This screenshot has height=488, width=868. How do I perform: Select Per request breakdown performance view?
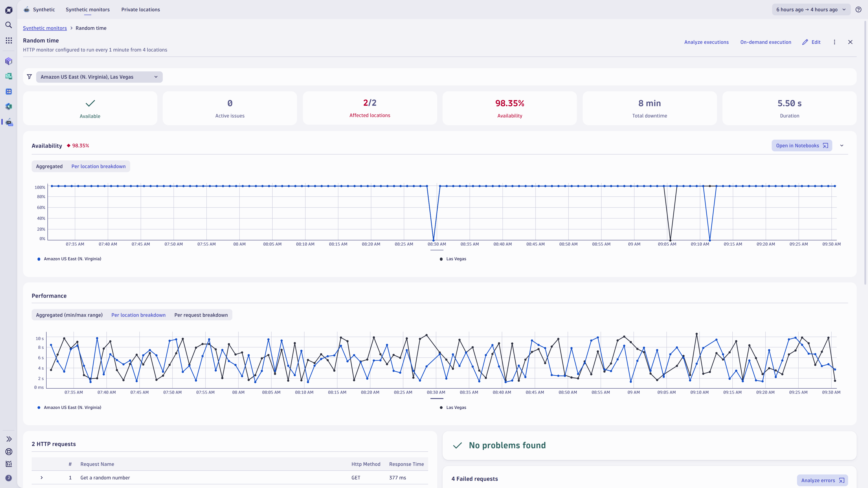tap(201, 315)
